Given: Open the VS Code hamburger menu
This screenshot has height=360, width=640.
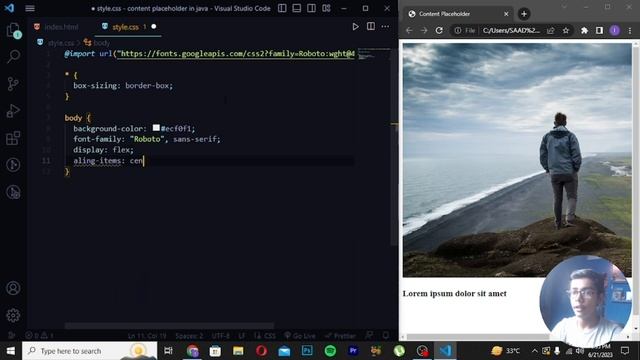Looking at the screenshot, I should [x=30, y=8].
